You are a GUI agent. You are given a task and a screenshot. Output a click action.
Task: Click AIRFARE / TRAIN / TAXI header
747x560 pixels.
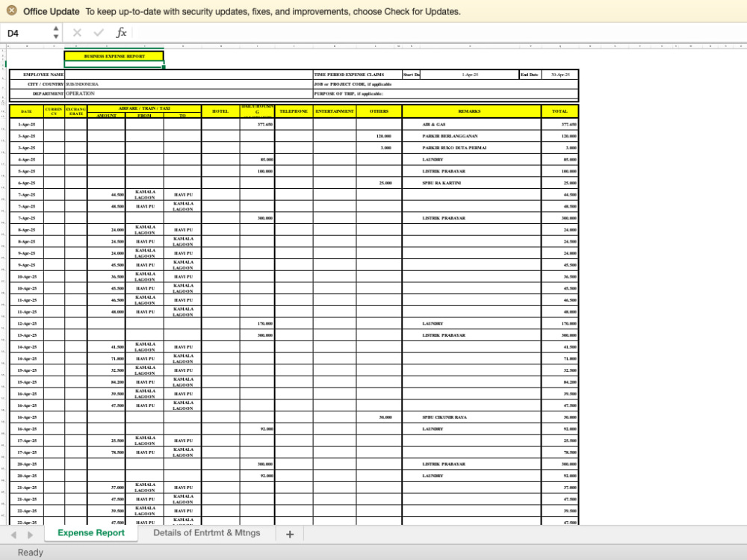click(144, 108)
